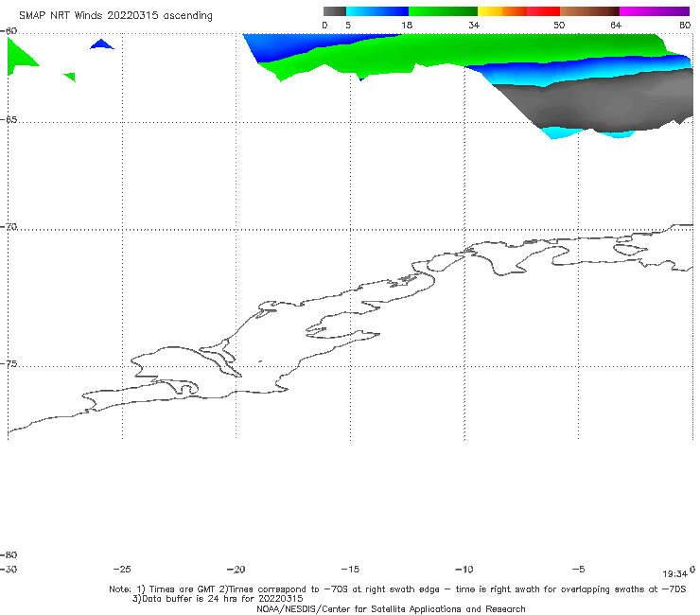Viewport: 700px width, 615px height.
Task: Click the color bar label '18'
Action: tap(407, 26)
